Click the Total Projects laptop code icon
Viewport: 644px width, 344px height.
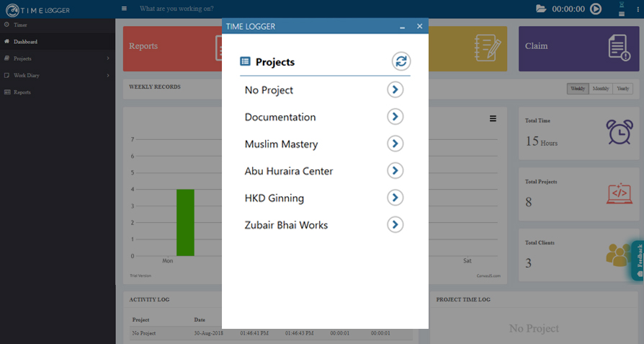(619, 193)
